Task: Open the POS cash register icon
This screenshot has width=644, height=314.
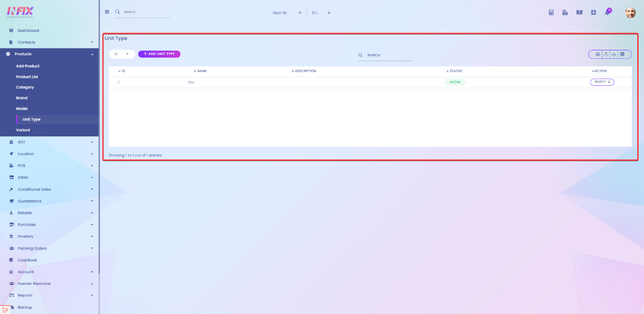Action: click(x=565, y=13)
